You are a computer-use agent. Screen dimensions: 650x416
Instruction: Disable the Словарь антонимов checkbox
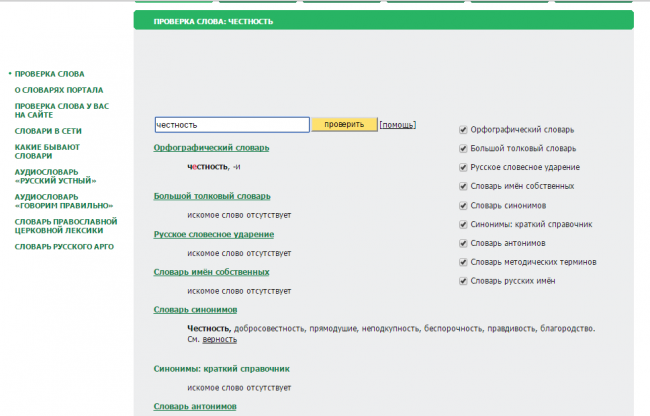point(462,243)
